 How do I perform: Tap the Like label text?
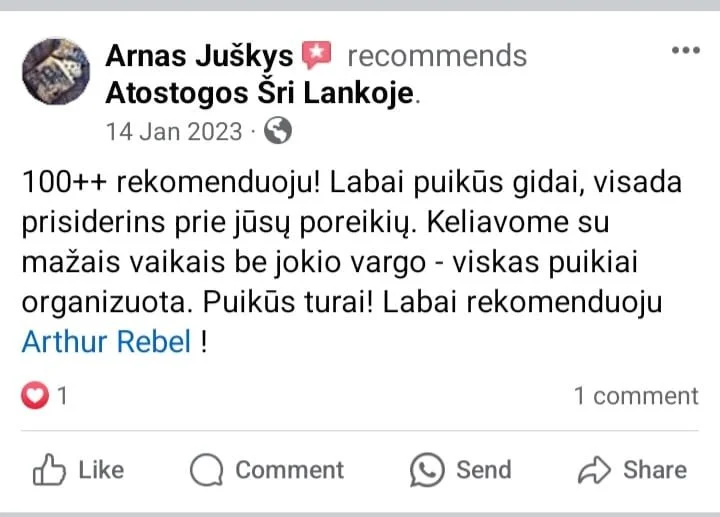point(101,470)
